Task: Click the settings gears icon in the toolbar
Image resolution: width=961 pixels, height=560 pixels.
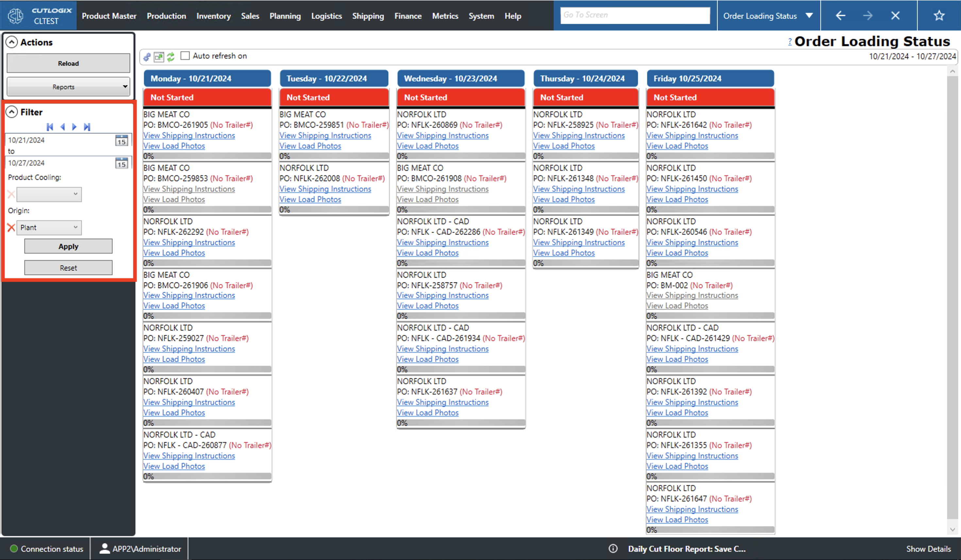Action: coord(147,57)
